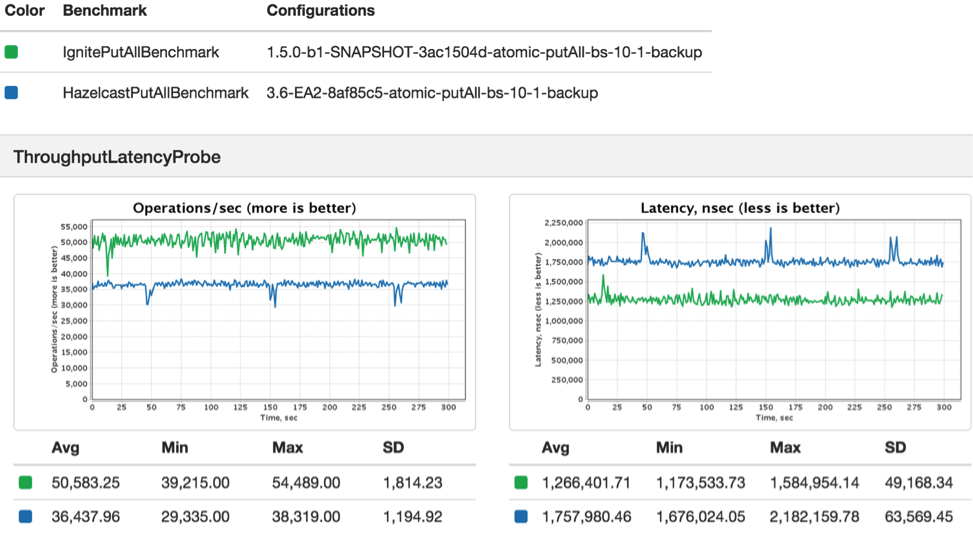Image resolution: width=973 pixels, height=536 pixels.
Task: Select latency max value 2,182,159.78
Action: tap(815, 517)
